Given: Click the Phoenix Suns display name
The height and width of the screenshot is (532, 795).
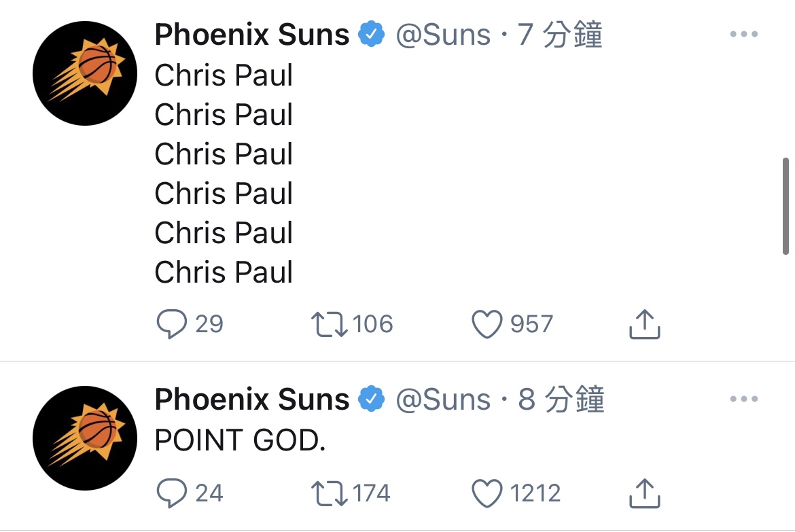Looking at the screenshot, I should click(x=251, y=34).
